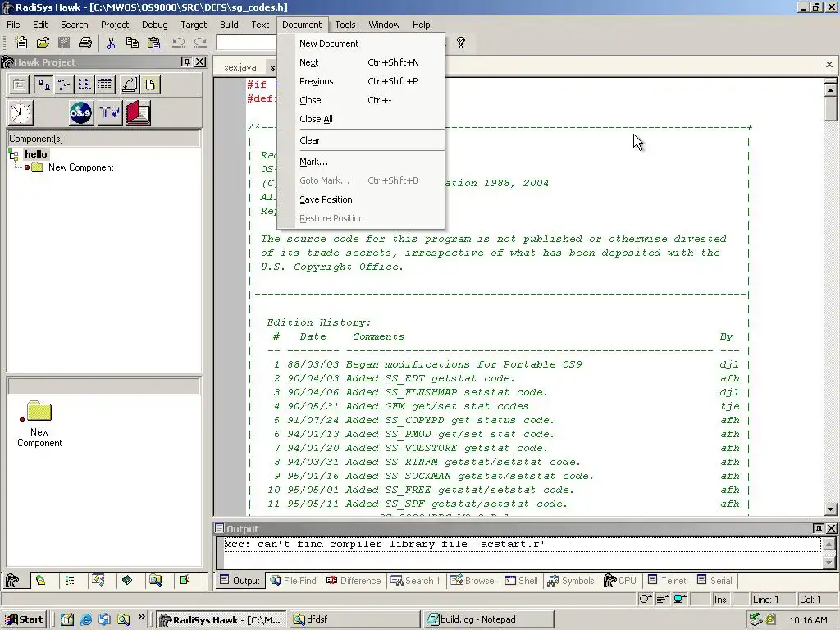Switch to the CPU tab
The width and height of the screenshot is (840, 630).
pyautogui.click(x=620, y=581)
